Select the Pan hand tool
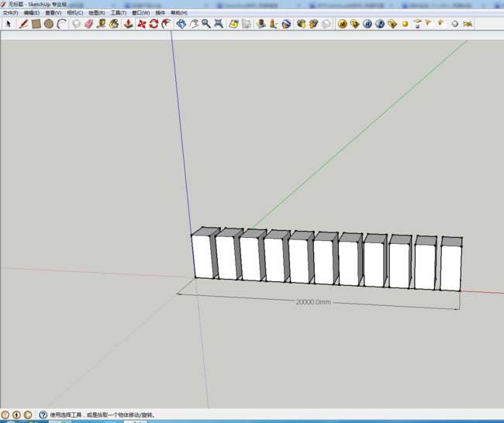This screenshot has height=423, width=504. pyautogui.click(x=194, y=24)
